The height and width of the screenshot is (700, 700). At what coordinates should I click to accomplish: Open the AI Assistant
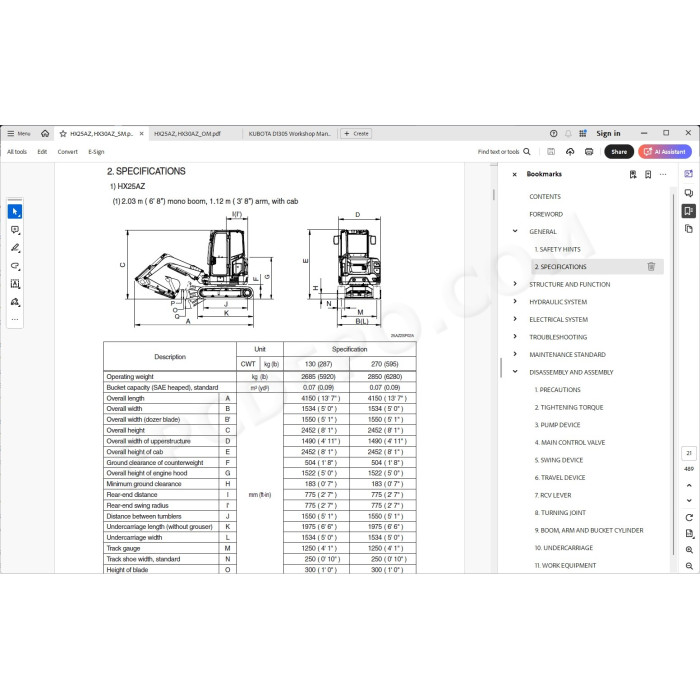pyautogui.click(x=665, y=152)
